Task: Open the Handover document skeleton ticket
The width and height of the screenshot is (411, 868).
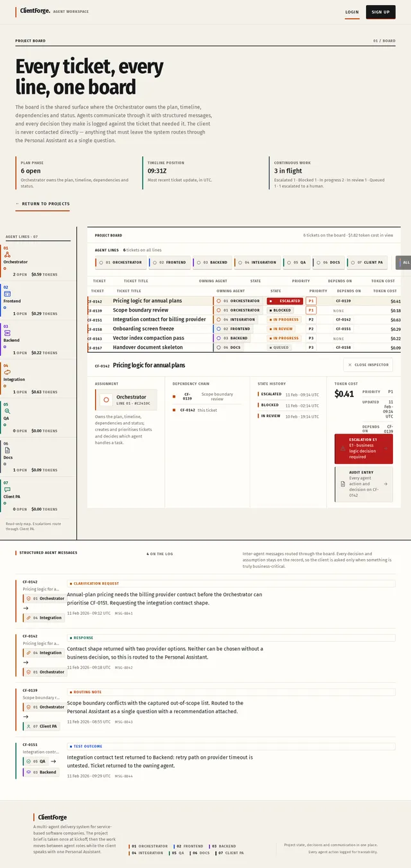Action: [244, 348]
